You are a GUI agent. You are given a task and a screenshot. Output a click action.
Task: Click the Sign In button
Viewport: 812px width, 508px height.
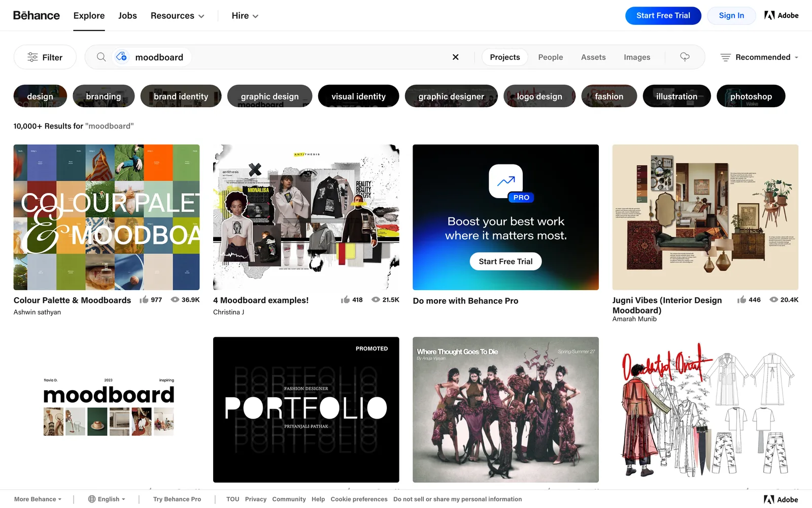731,16
